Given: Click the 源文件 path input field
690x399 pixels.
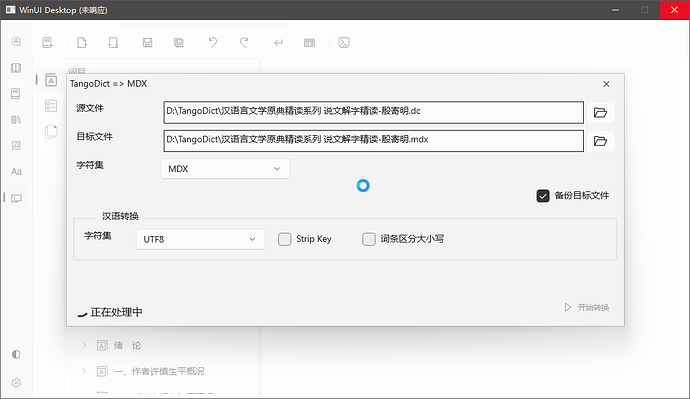Looking at the screenshot, I should [374, 113].
